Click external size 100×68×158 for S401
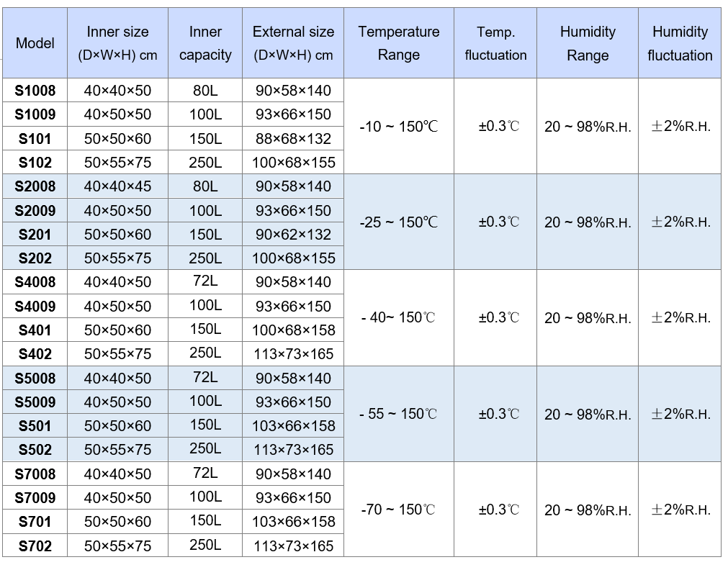 click(x=293, y=330)
